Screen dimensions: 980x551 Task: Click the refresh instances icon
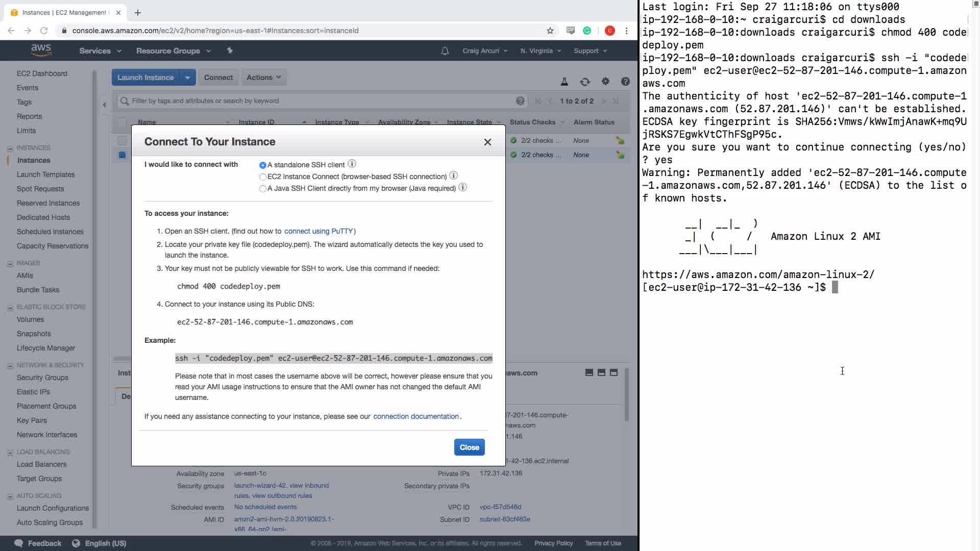coord(585,82)
